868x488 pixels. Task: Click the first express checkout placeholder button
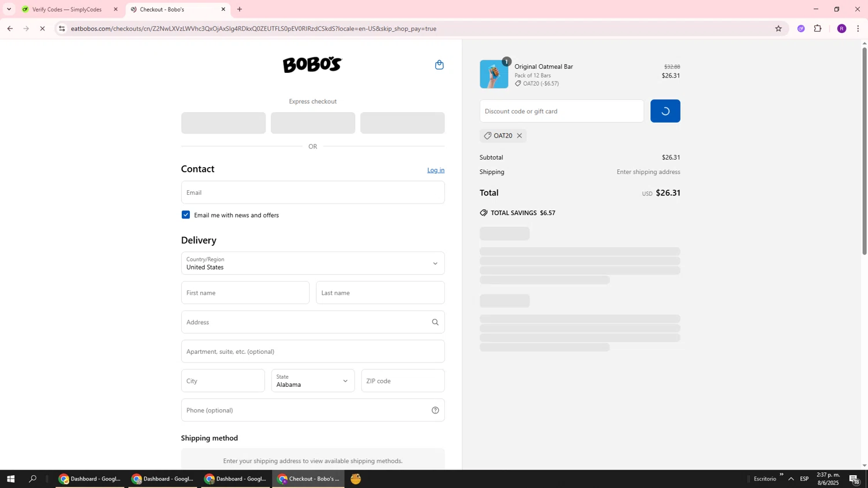(223, 123)
